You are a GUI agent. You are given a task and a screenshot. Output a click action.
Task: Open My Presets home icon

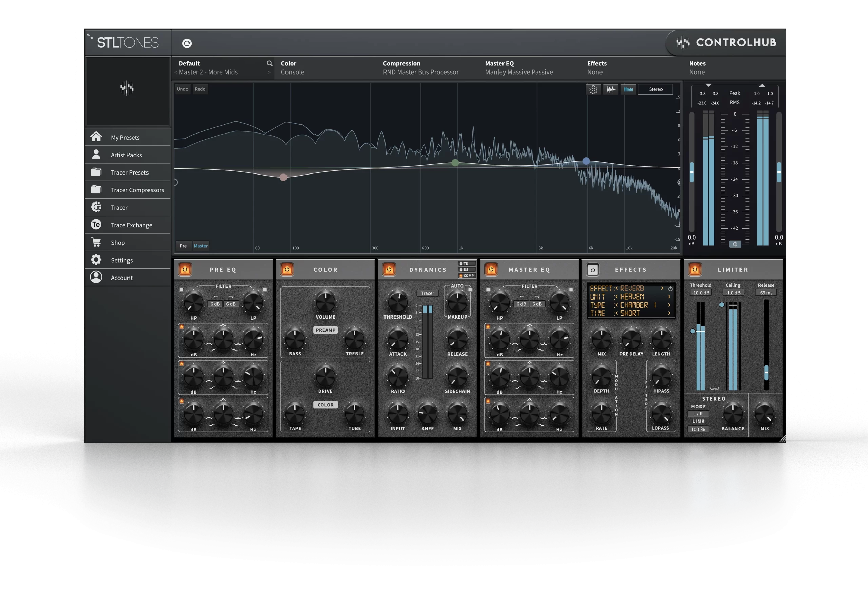96,137
